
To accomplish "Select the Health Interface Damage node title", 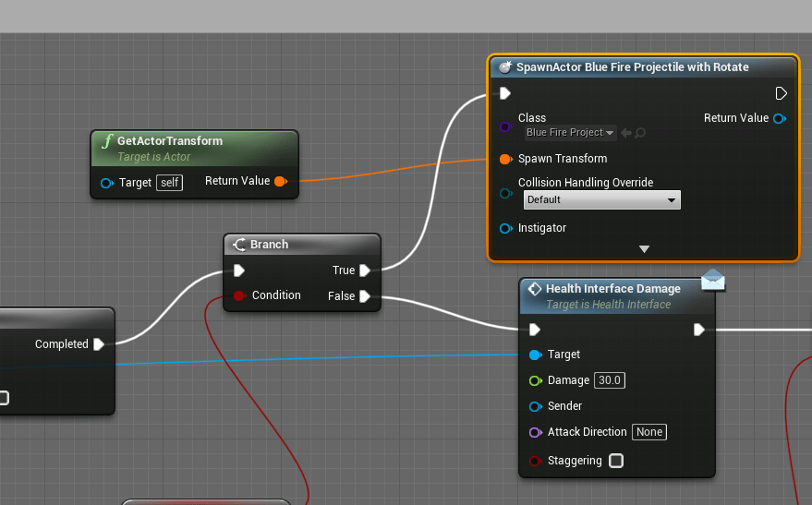I will click(x=612, y=289).
